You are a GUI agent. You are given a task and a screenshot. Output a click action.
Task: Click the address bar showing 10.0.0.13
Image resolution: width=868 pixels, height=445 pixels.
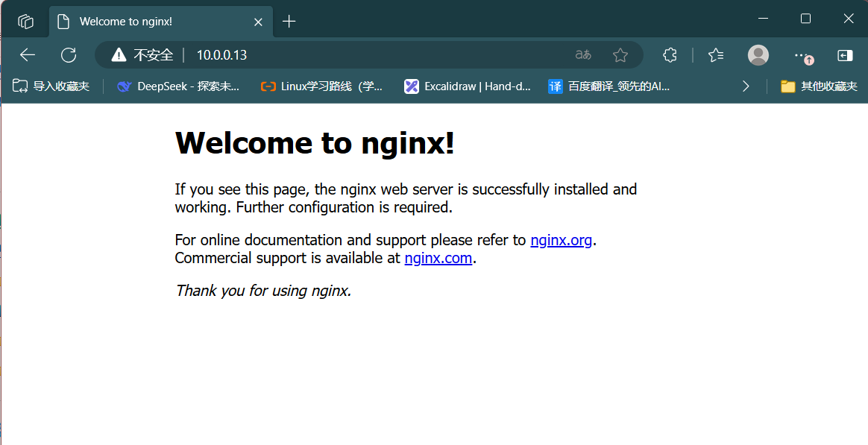pyautogui.click(x=368, y=55)
